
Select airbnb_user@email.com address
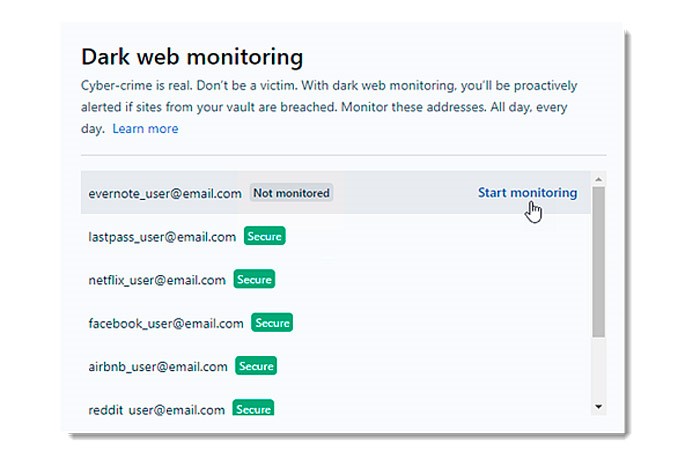tap(158, 367)
